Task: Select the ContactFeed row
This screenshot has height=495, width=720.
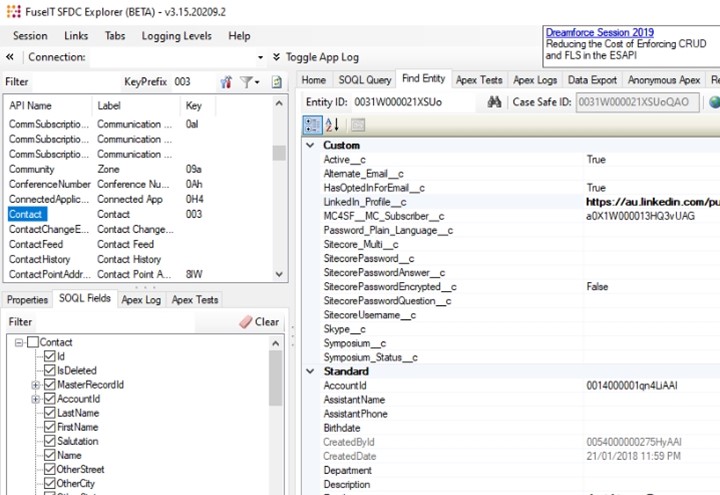Action: 139,244
